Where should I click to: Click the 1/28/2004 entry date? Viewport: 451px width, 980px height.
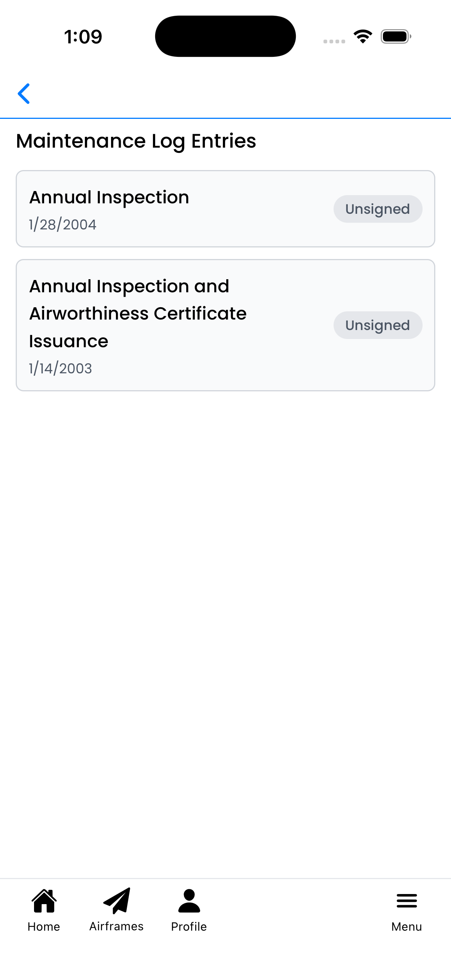tap(63, 225)
